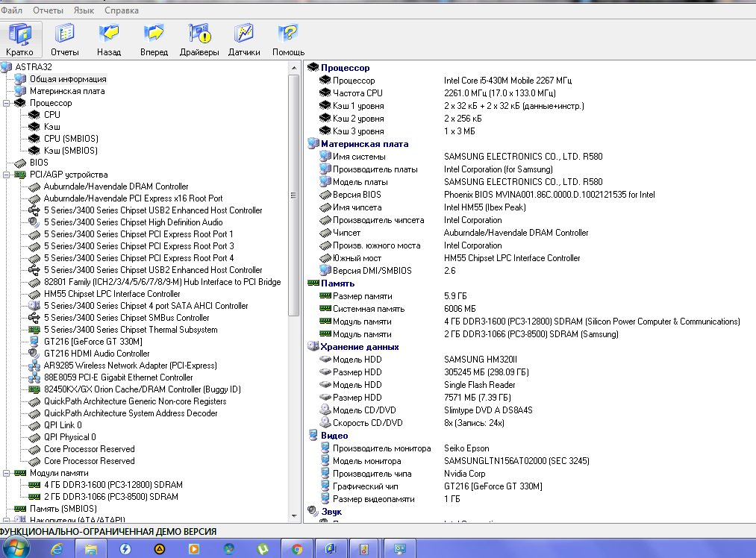Screen dimensions: 756x558
Task: Select CPU (SMBIOS) in the tree
Action: [71, 139]
